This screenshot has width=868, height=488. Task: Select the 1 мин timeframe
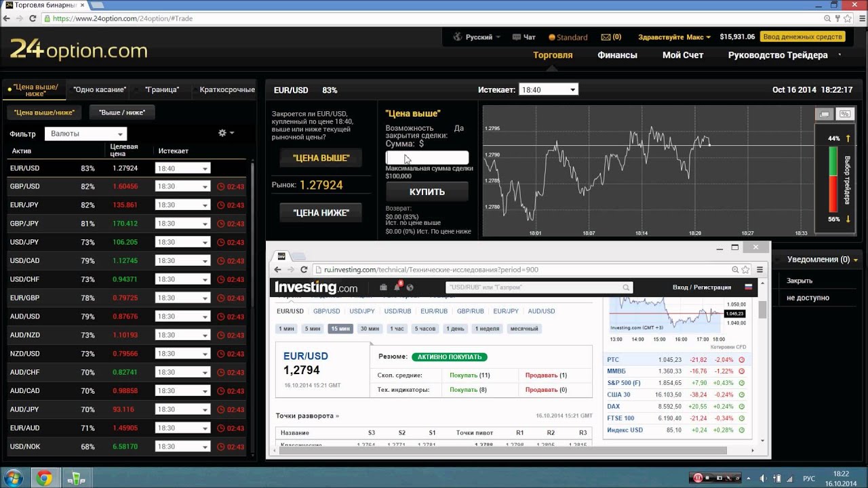[x=286, y=329]
